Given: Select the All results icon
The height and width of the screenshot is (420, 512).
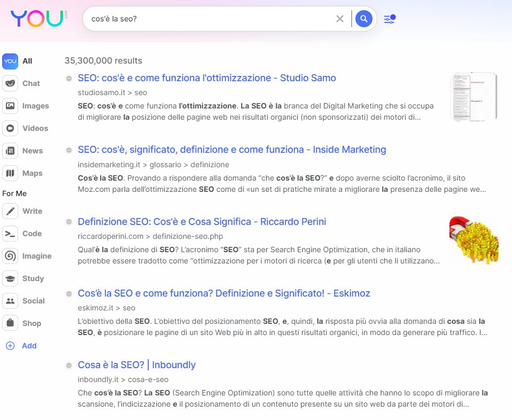Looking at the screenshot, I should 10,61.
